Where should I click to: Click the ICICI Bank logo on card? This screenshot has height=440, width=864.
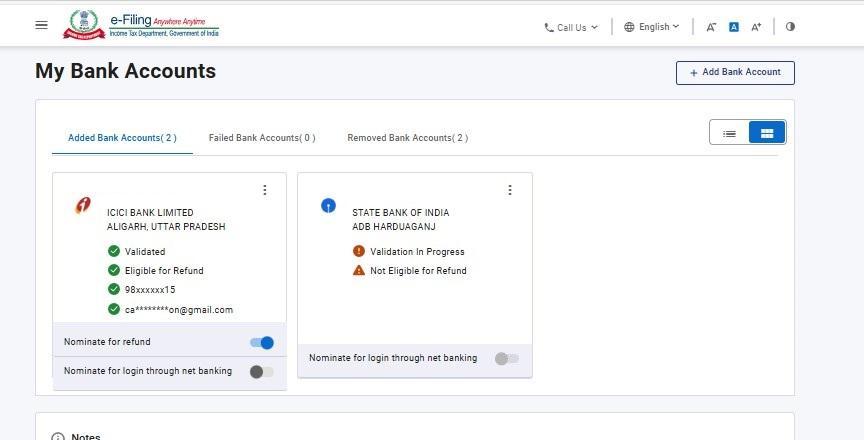[83, 206]
